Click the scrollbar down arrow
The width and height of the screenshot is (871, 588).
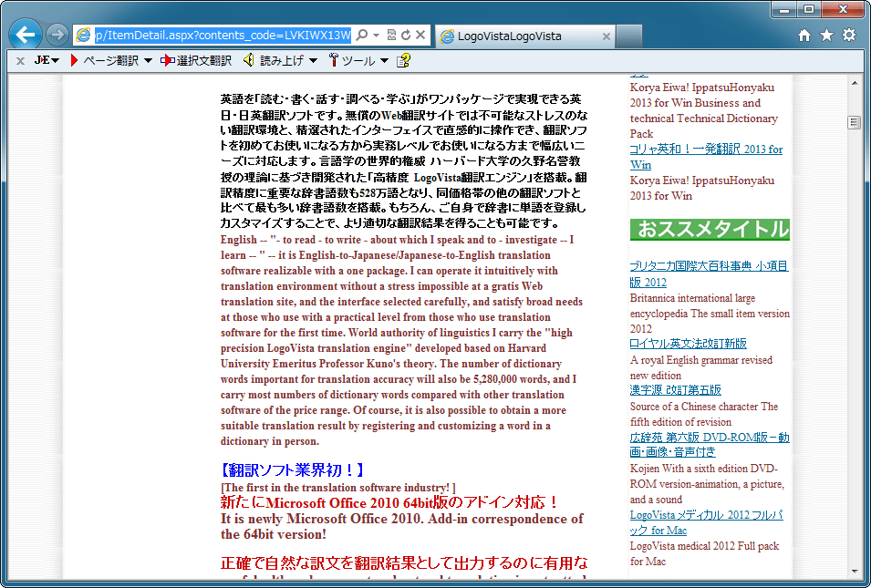[x=855, y=571]
